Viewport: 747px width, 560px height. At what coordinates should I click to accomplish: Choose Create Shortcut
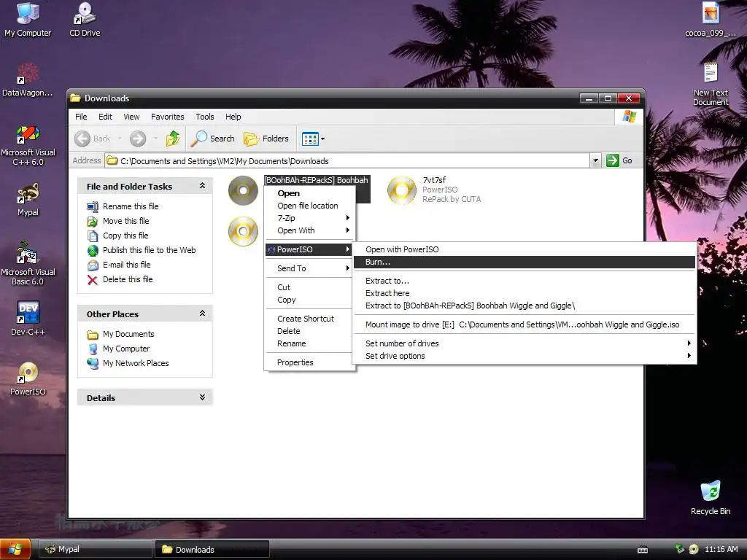pyautogui.click(x=309, y=319)
